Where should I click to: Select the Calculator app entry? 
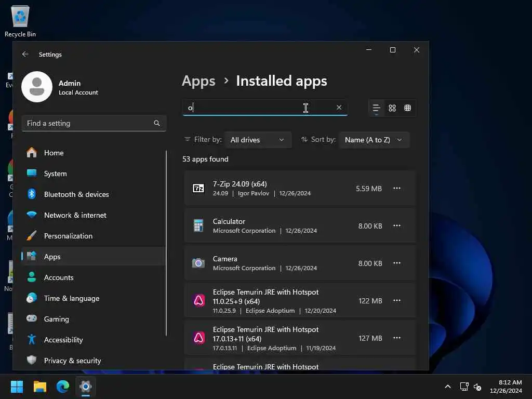coord(300,225)
